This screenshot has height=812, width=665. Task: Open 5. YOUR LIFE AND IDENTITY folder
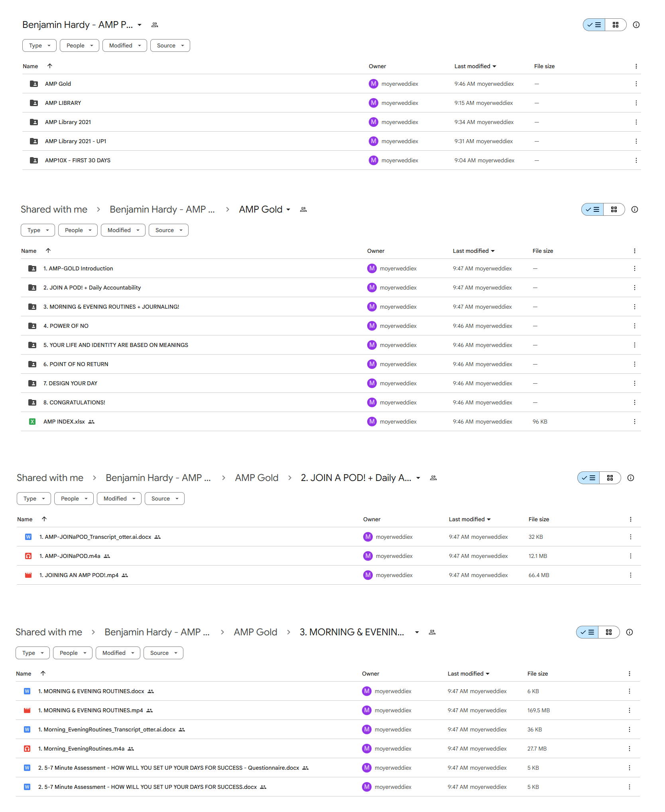point(116,345)
